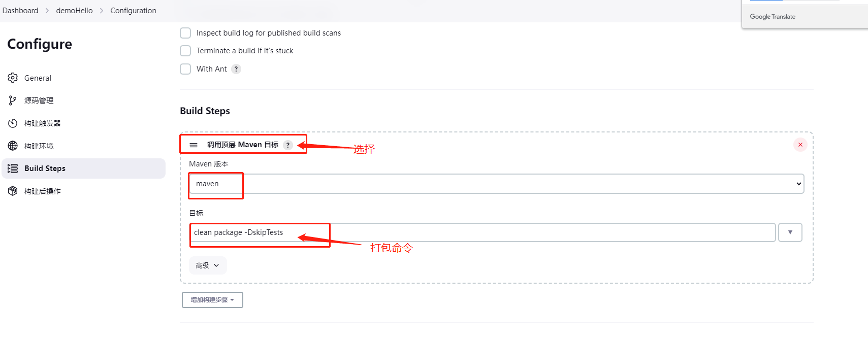Enable Inspect build log for published scans
The height and width of the screenshot is (339, 868).
185,33
